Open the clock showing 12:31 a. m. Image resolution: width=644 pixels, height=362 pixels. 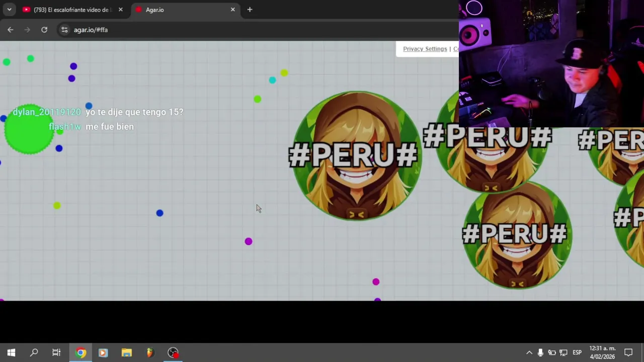(602, 352)
